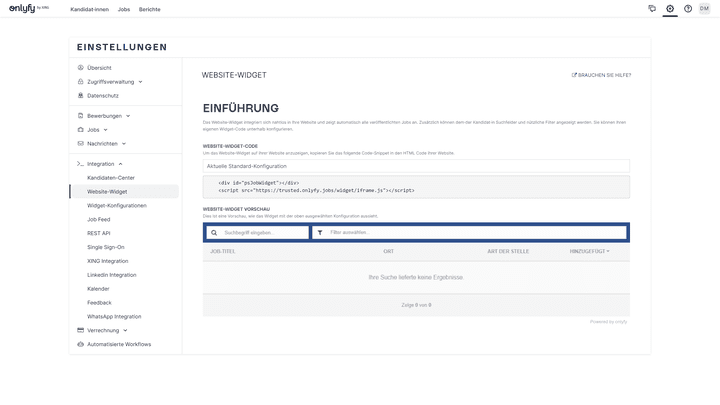Open the DM user avatar menu
The image size is (720, 405).
[x=704, y=8]
